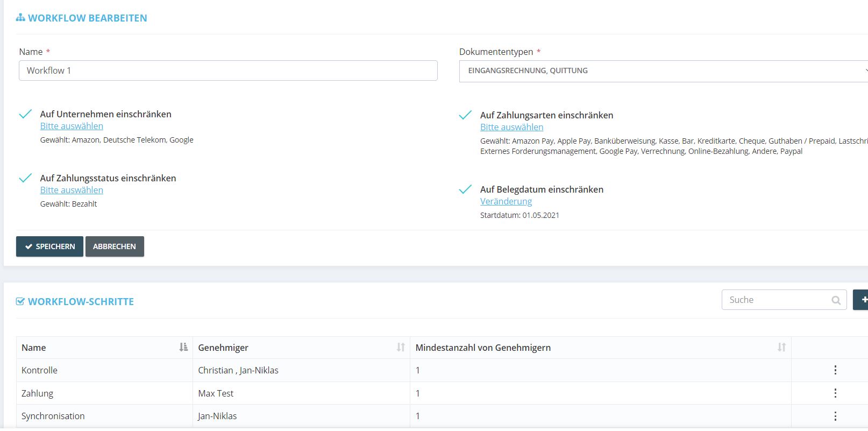Open the three-dot menu for Zahlung row
The width and height of the screenshot is (868, 431).
(x=835, y=393)
